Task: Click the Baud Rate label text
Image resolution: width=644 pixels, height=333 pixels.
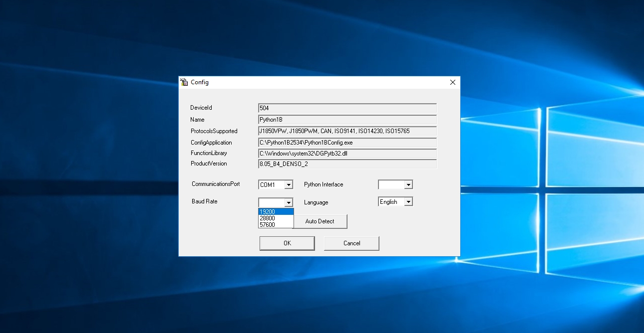Action: tap(205, 201)
